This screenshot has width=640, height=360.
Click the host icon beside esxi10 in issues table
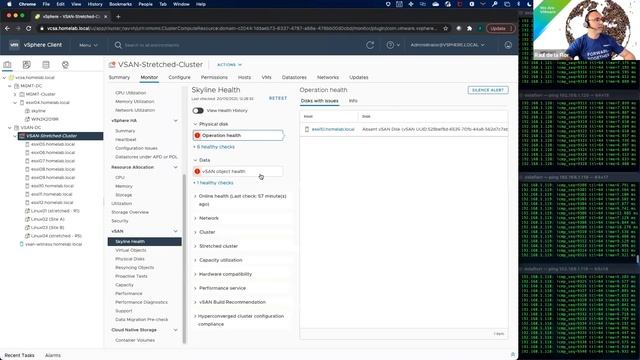point(307,129)
